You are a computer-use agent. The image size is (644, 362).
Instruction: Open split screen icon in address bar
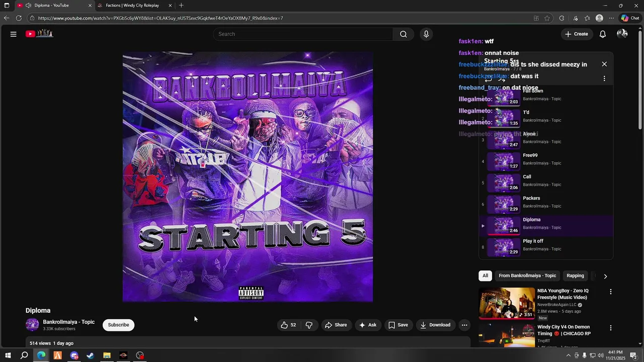[536, 18]
